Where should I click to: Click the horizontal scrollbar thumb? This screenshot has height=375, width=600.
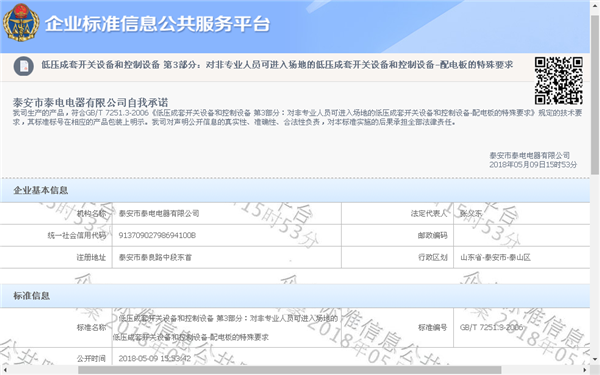(290, 370)
